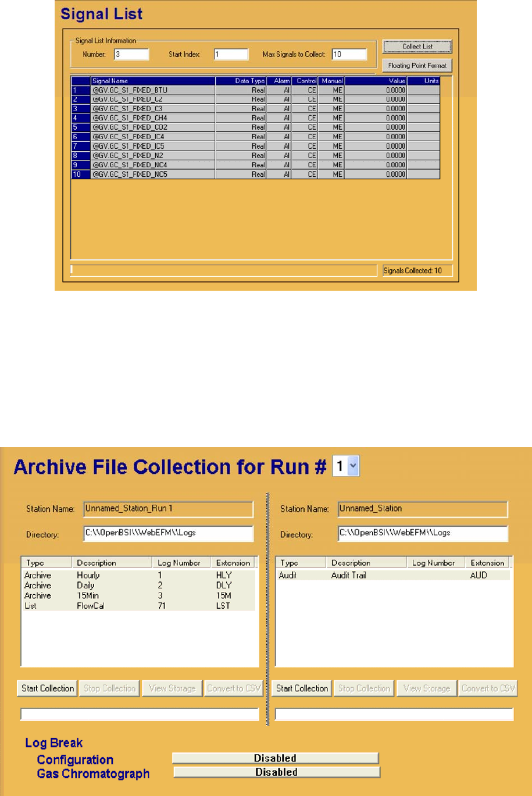Select the Hourly archive row
Screen dimensions: 532x796
point(138,575)
